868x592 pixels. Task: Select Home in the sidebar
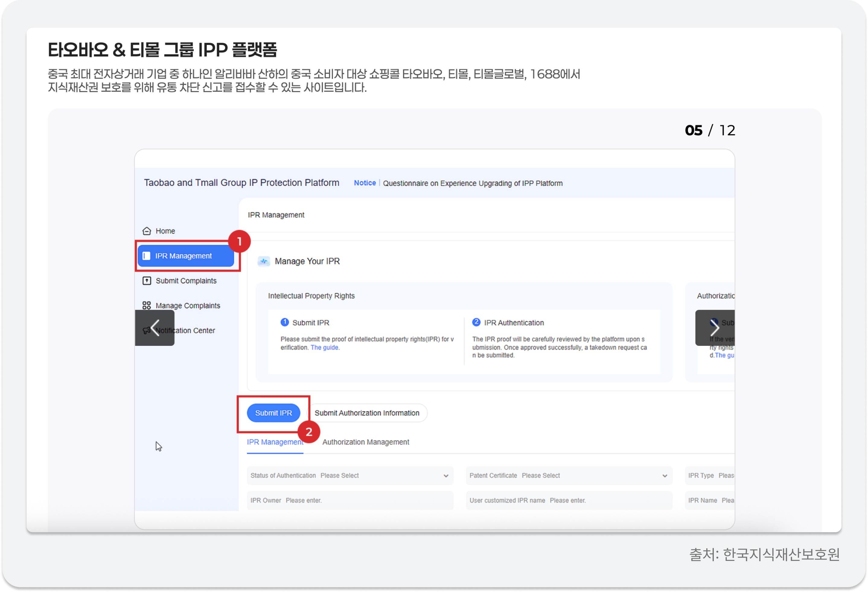[165, 231]
